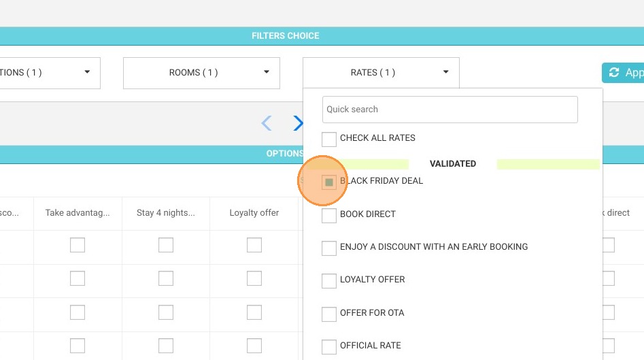
Task: Select the OFFER FOR OTA checkbox
Action: [x=329, y=314]
